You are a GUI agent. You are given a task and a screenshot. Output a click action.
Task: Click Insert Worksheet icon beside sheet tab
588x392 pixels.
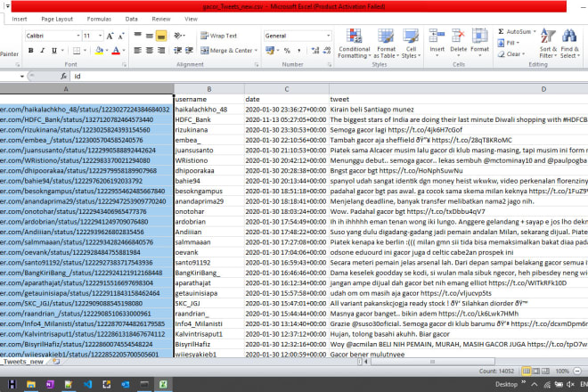coord(56,362)
